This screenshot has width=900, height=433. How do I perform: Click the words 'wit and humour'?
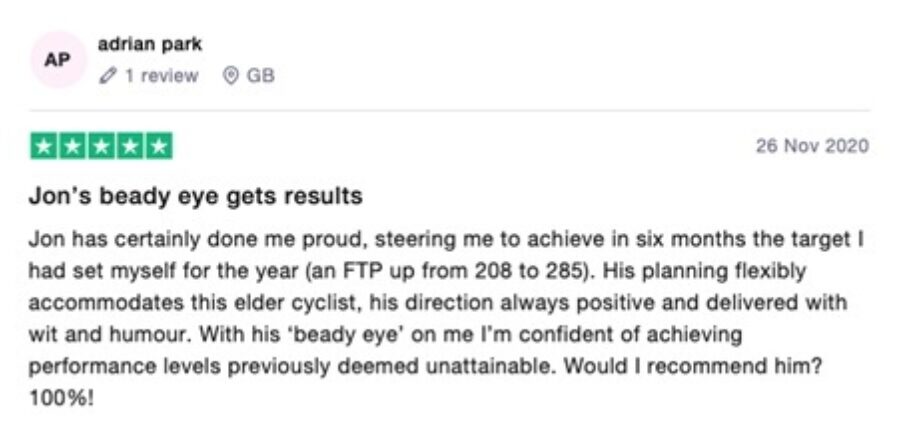coord(108,334)
